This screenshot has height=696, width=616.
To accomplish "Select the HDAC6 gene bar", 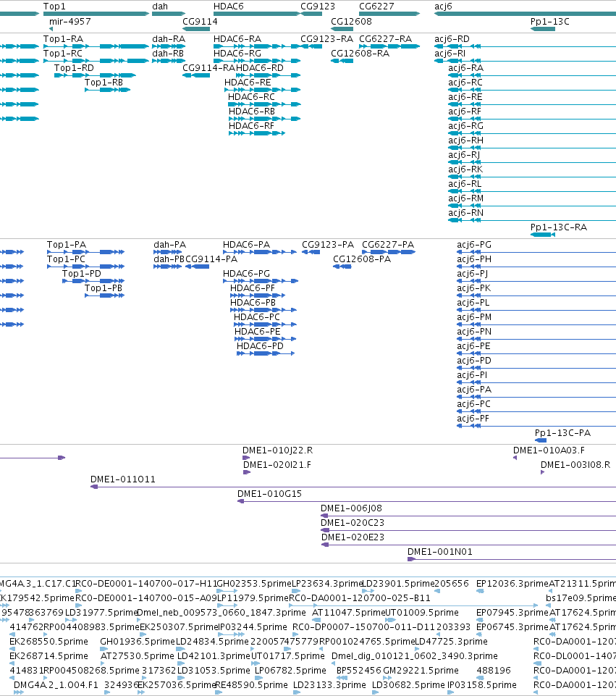I will pos(257,14).
